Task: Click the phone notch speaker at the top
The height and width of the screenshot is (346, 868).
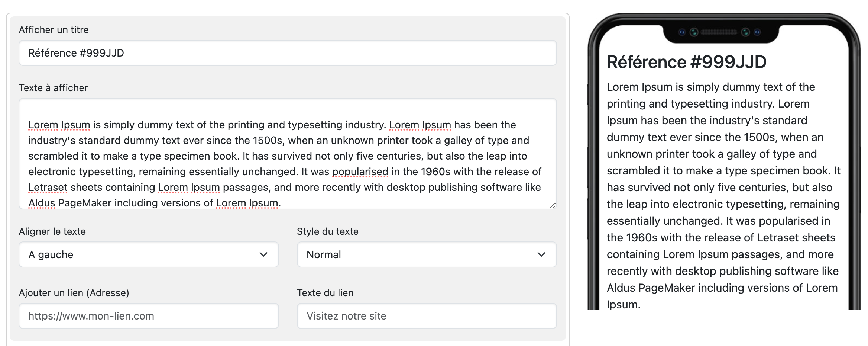Action: click(x=719, y=32)
